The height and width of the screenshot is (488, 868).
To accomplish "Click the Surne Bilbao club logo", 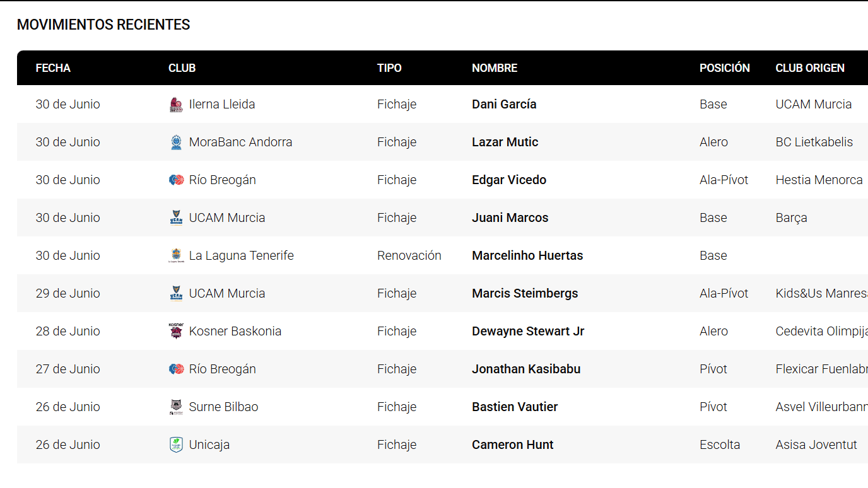I will 176,407.
